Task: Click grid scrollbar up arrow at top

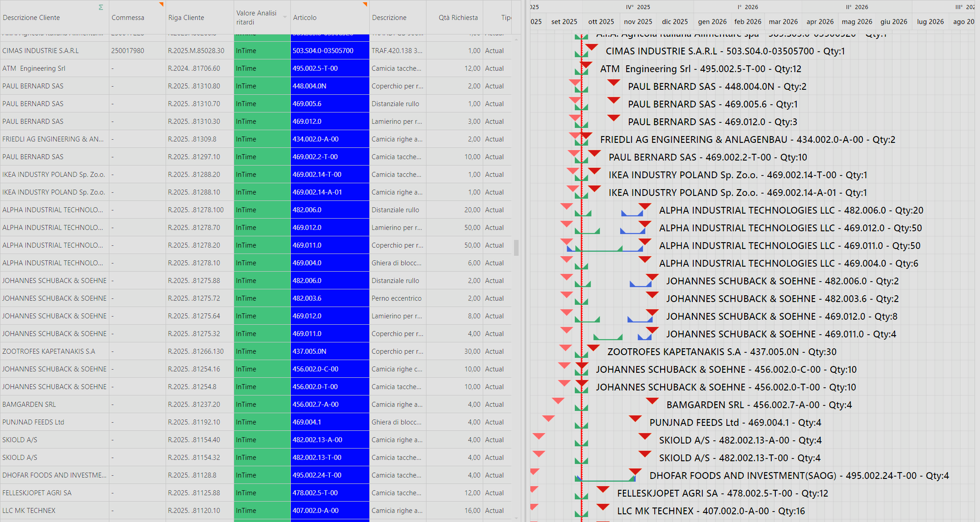Action: click(x=516, y=40)
